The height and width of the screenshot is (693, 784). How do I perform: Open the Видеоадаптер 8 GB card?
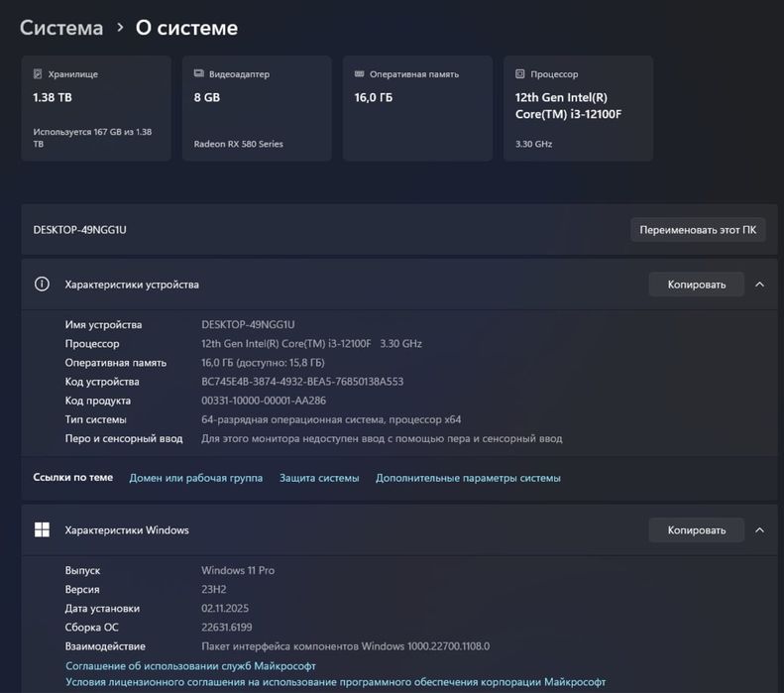[257, 108]
